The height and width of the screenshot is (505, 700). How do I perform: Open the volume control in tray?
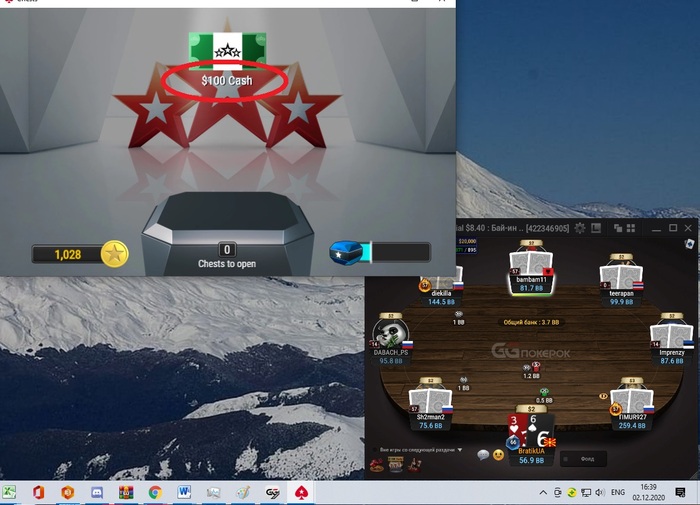coord(600,492)
